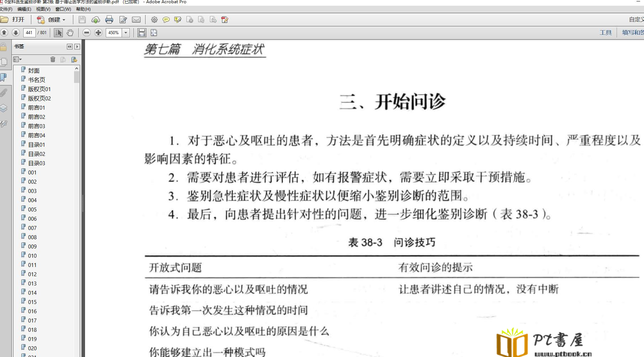Open the 视图(V) menu

click(x=43, y=9)
